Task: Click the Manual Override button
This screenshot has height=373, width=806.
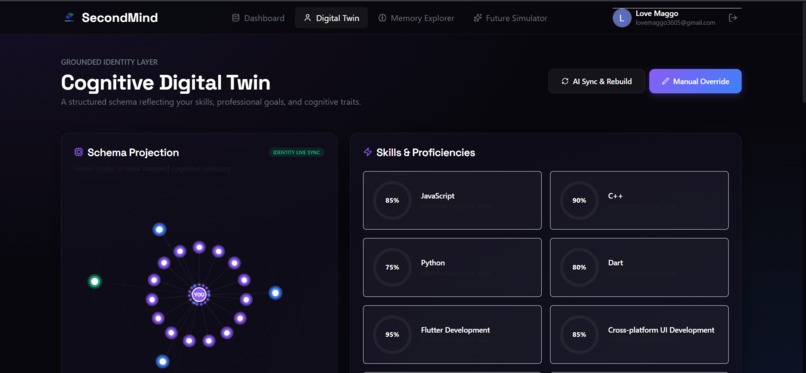Action: [x=695, y=81]
